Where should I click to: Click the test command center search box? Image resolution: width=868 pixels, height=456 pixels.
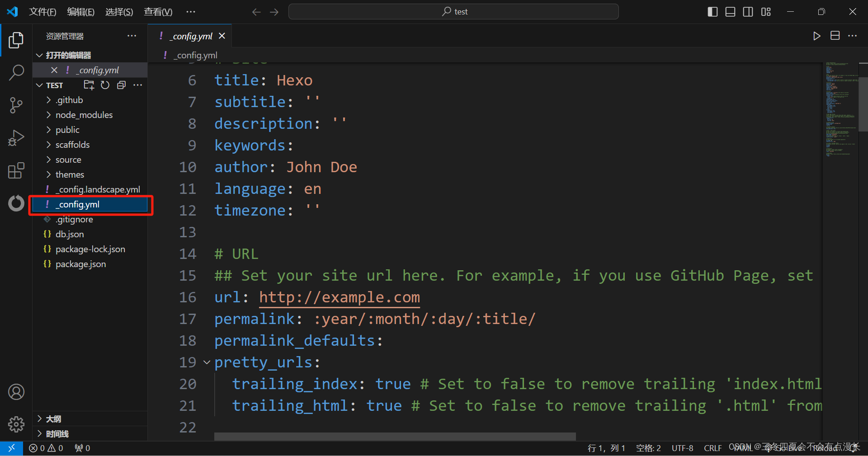(x=453, y=12)
